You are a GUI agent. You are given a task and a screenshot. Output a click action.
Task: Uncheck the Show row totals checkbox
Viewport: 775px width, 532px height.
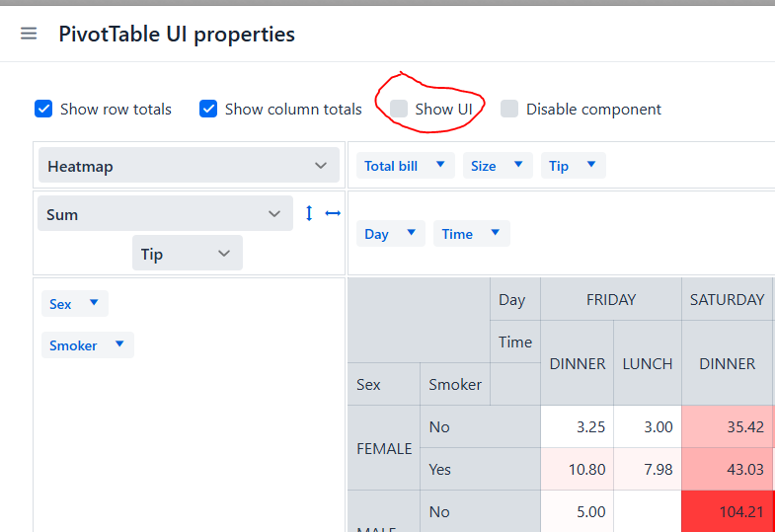tap(43, 109)
